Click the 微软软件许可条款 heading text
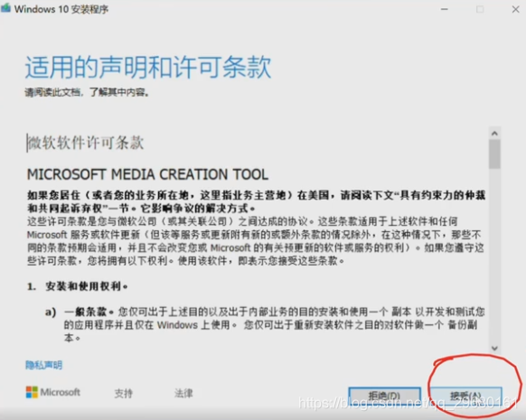This screenshot has height=420, width=526. tap(86, 143)
